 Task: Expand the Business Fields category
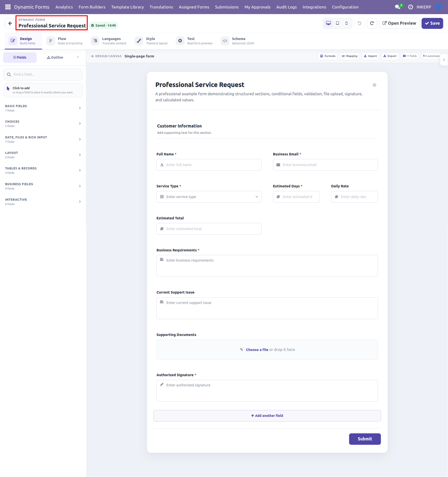pos(43,186)
